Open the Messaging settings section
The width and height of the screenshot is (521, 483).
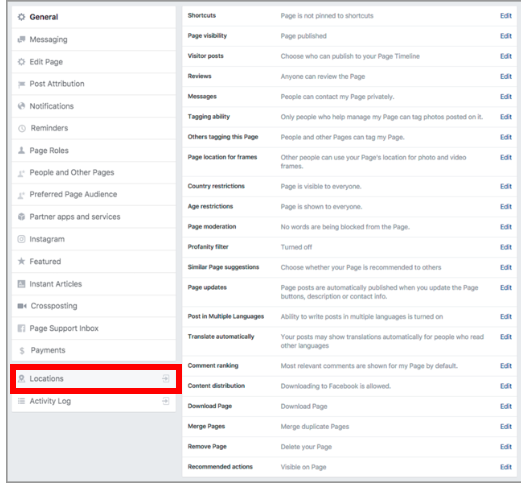point(94,39)
